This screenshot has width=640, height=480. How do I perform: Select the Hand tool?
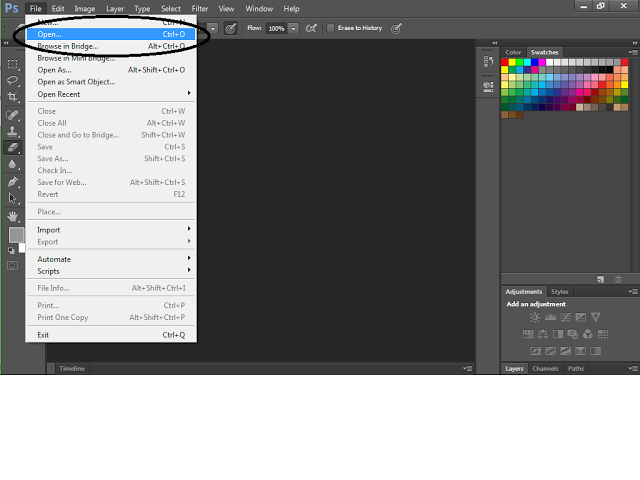click(13, 216)
